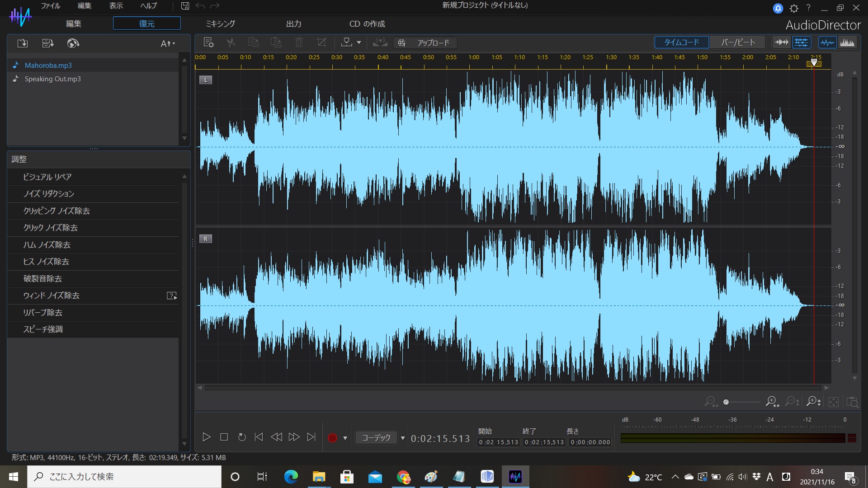Image resolution: width=868 pixels, height=488 pixels.
Task: Select バー/ビート timeline mode
Action: [x=738, y=42]
